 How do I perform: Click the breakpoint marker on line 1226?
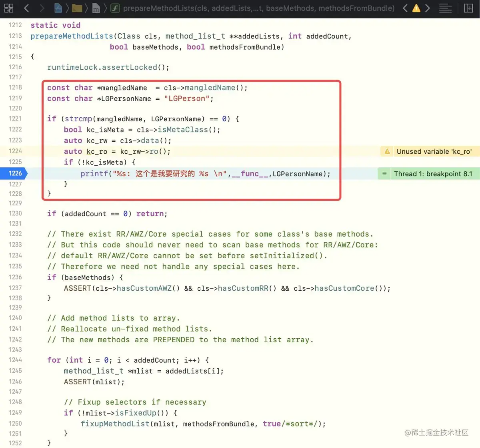[x=14, y=173]
